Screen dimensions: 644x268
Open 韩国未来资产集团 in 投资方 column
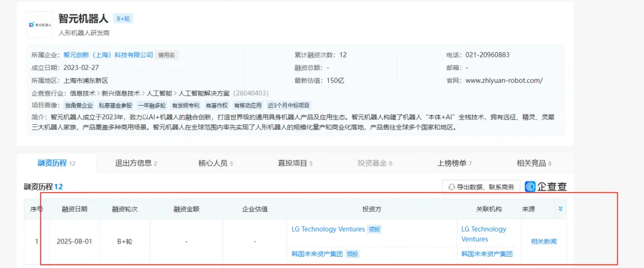[x=317, y=254]
